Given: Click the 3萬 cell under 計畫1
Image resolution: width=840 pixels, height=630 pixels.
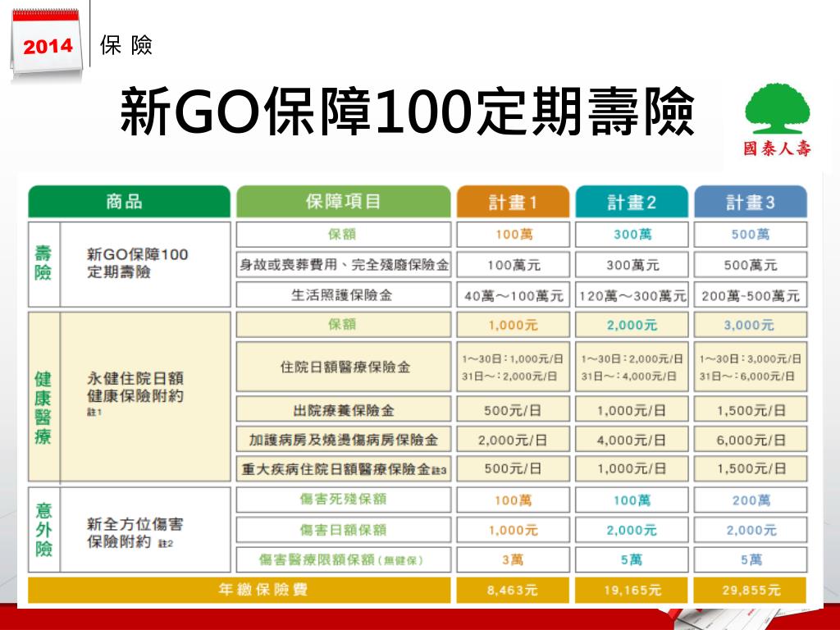Looking at the screenshot, I should tap(513, 559).
